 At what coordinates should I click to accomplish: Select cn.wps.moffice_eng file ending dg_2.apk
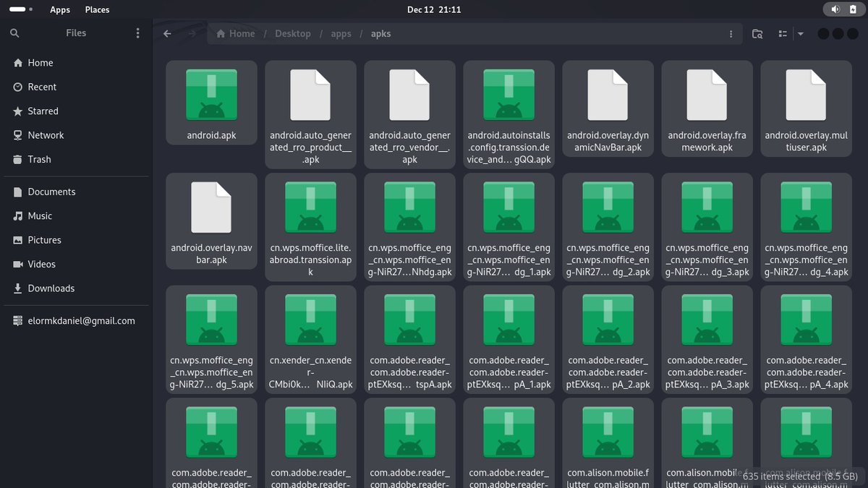click(608, 226)
